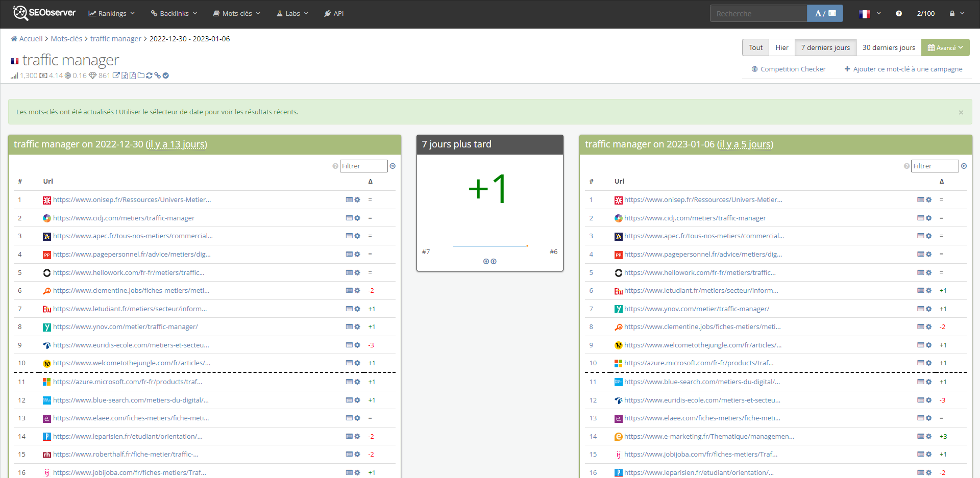The height and width of the screenshot is (478, 980).
Task: Add the keyword to a folder
Action: pyautogui.click(x=141, y=76)
